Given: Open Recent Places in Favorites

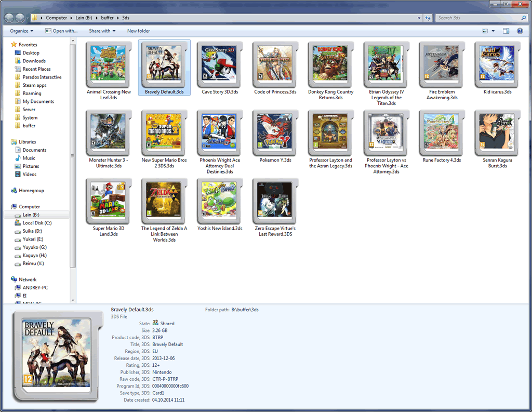Looking at the screenshot, I should (36, 69).
